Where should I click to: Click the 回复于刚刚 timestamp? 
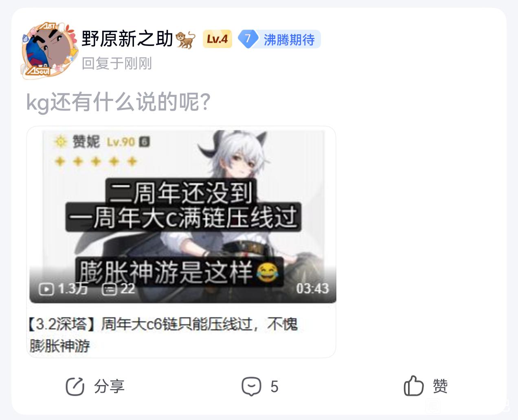117,63
